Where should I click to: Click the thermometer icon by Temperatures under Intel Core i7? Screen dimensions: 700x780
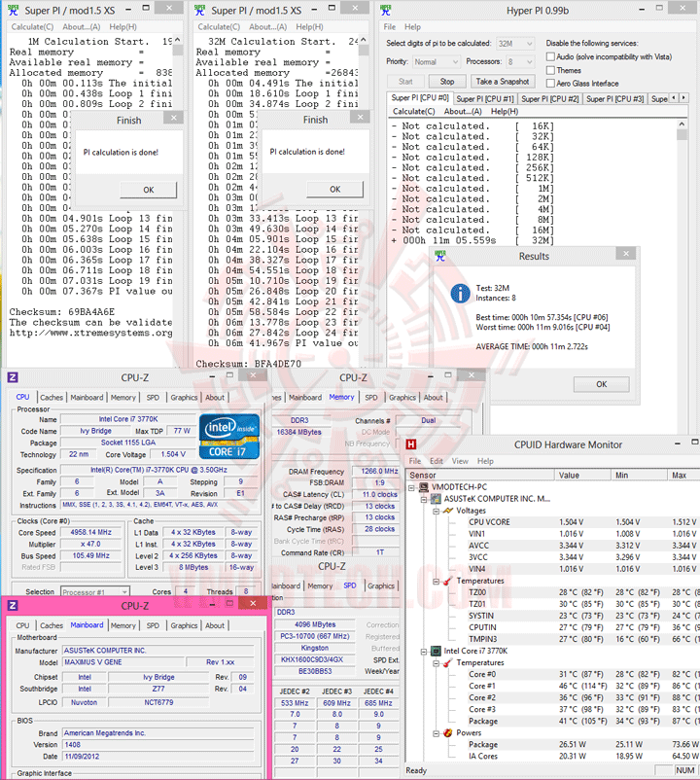click(x=447, y=662)
